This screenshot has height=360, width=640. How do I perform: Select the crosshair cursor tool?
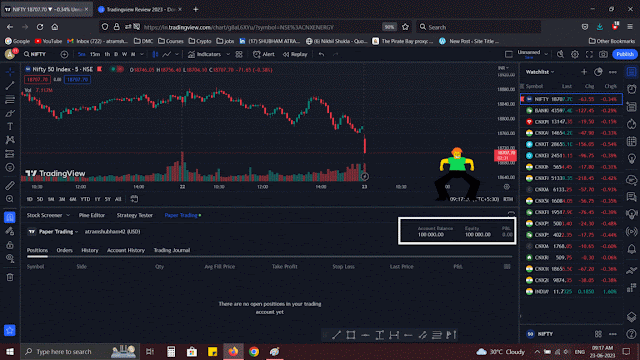coord(10,72)
